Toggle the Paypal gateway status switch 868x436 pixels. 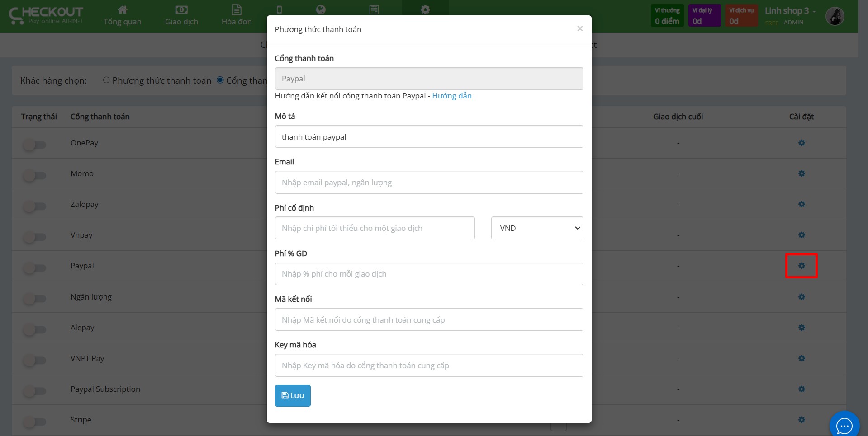(x=35, y=268)
